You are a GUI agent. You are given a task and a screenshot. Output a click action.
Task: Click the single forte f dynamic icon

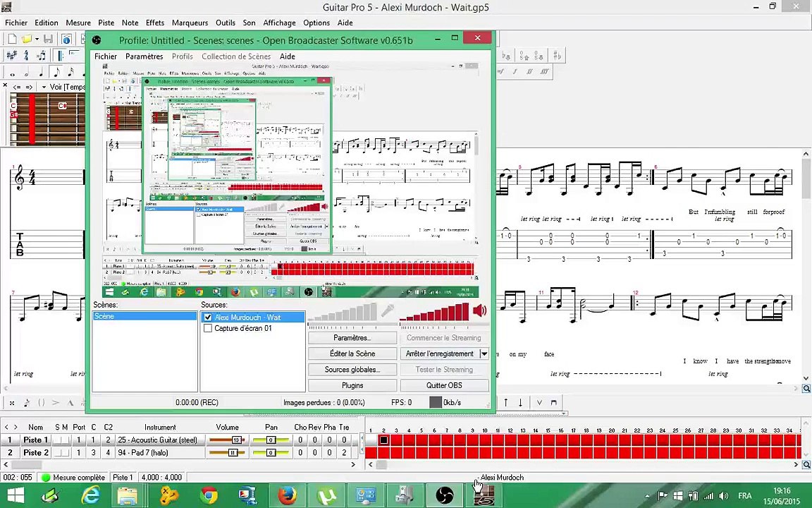515,72
